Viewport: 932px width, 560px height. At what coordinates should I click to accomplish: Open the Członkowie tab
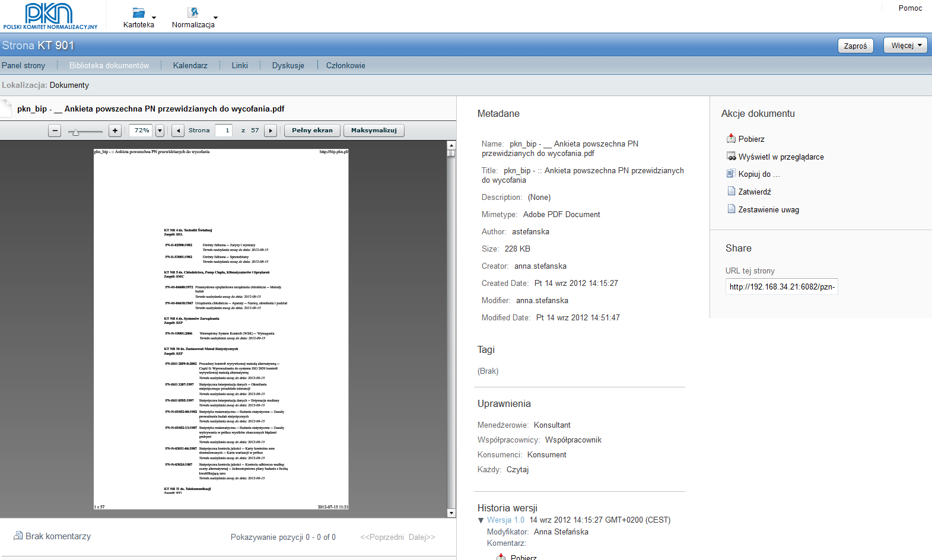(x=346, y=66)
